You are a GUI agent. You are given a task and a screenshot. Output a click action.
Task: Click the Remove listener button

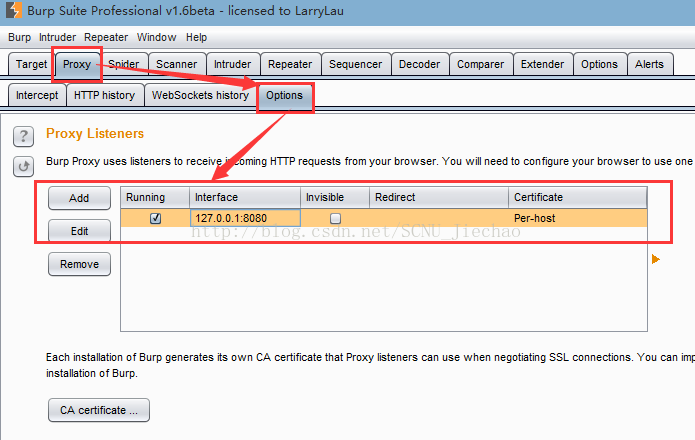79,264
